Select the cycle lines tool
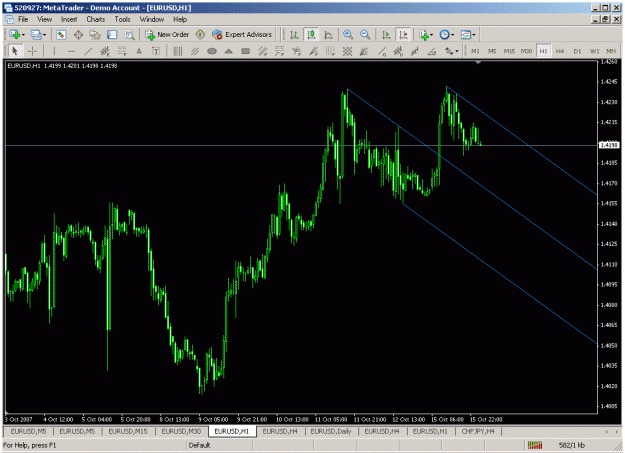Image resolution: width=625 pixels, height=453 pixels. [x=177, y=51]
